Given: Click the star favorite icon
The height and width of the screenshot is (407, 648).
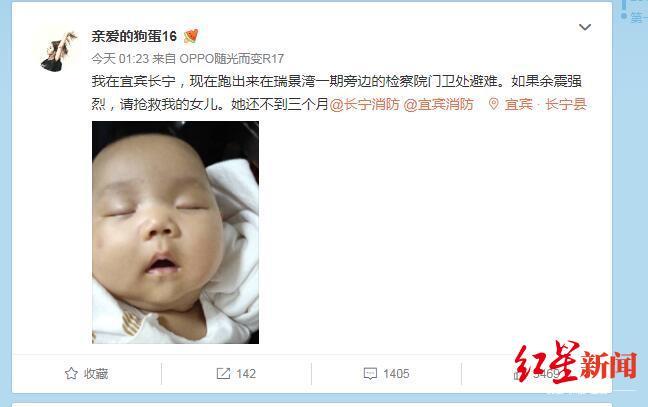Looking at the screenshot, I should (x=71, y=374).
